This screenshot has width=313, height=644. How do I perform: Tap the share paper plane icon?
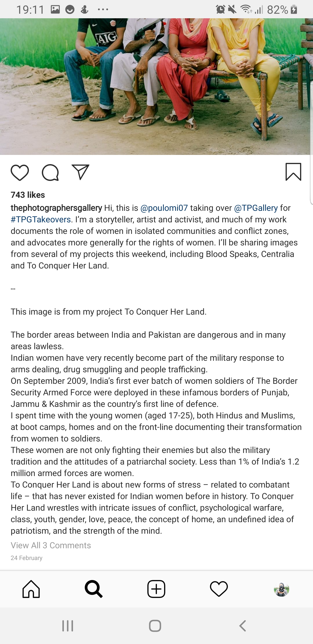pyautogui.click(x=80, y=172)
